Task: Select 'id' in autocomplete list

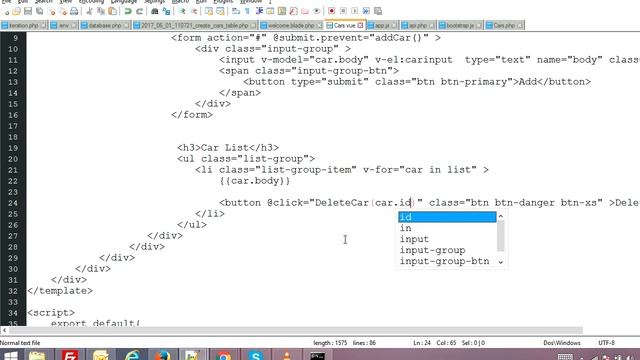Action: (x=447, y=217)
